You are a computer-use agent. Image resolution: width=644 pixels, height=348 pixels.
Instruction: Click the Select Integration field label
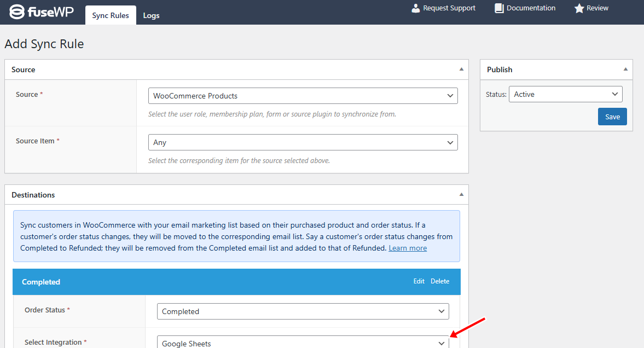pos(55,342)
